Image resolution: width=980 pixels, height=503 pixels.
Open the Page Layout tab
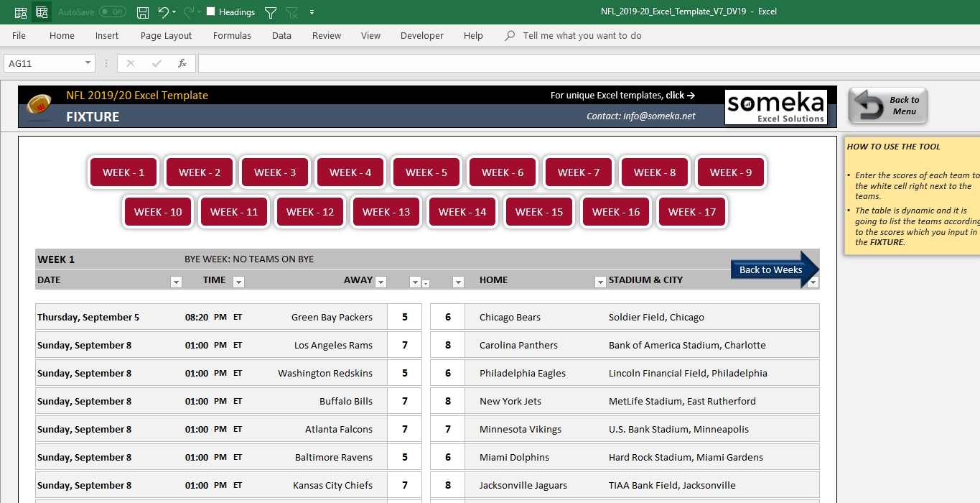click(x=166, y=35)
